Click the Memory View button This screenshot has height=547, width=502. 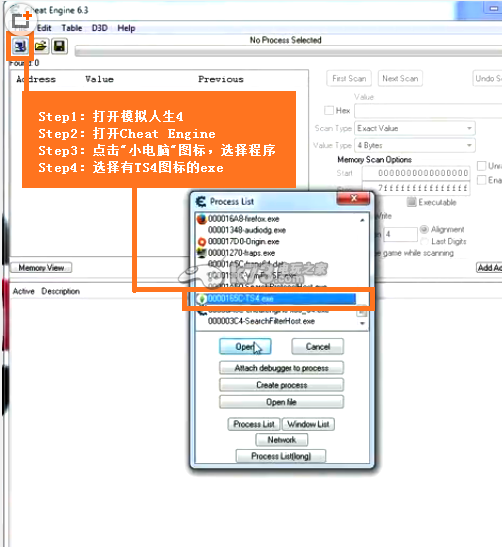[41, 268]
